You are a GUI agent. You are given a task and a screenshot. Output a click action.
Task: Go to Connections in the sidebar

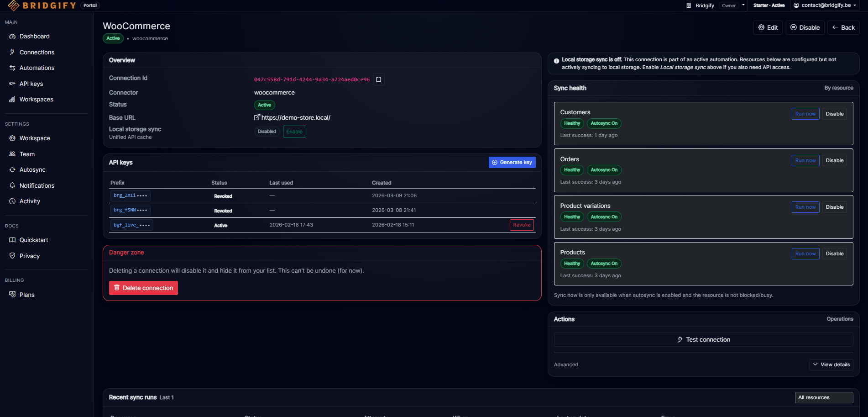pyautogui.click(x=37, y=53)
